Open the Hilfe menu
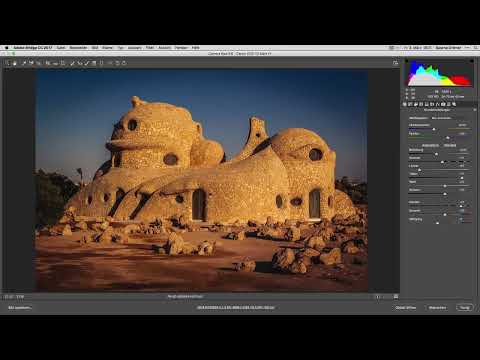The height and width of the screenshot is (360, 480). 195,48
